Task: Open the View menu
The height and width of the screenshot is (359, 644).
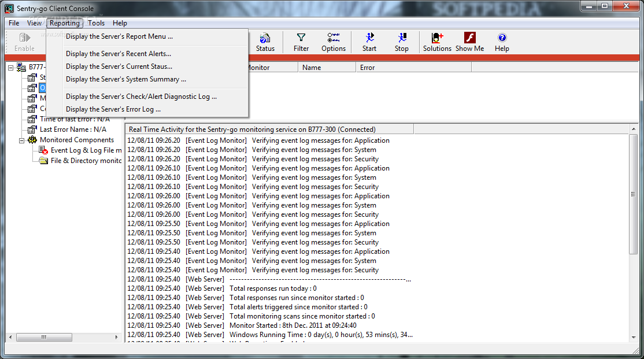Action: click(x=35, y=23)
